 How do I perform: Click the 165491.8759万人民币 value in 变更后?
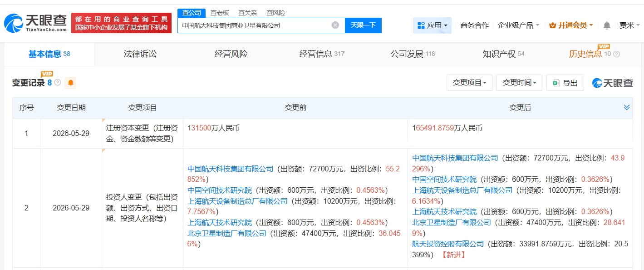pyautogui.click(x=447, y=128)
